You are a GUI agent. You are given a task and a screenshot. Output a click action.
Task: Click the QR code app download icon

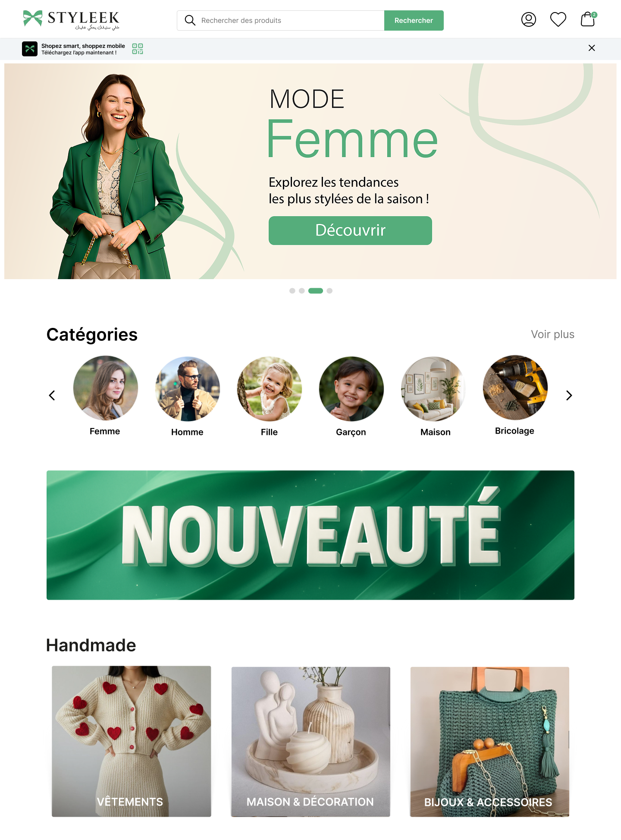point(138,49)
